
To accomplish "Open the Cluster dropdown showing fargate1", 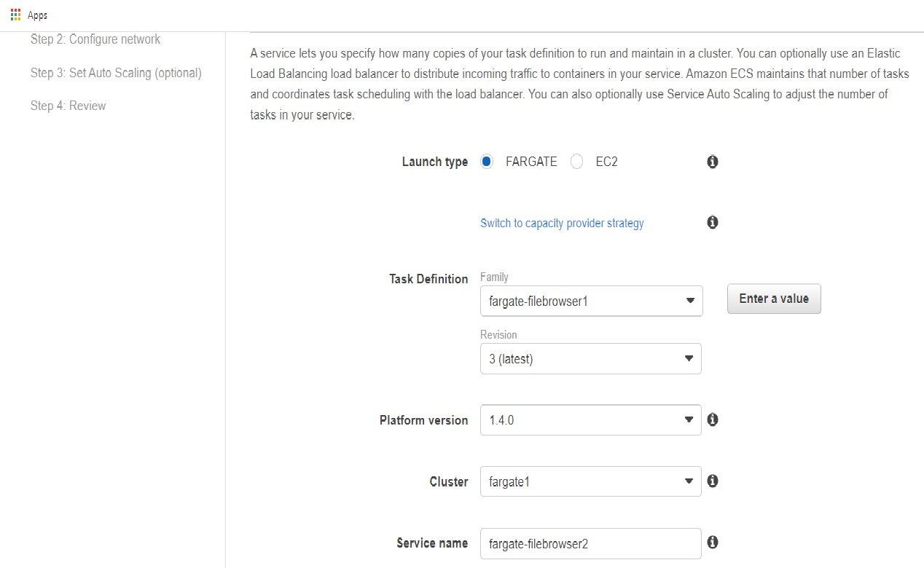I will pyautogui.click(x=590, y=481).
